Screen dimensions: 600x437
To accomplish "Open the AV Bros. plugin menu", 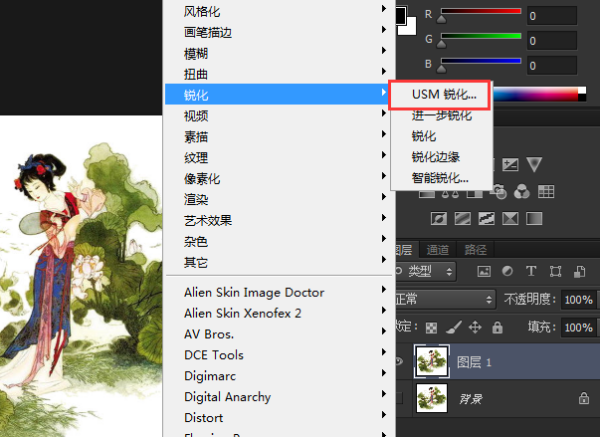I will point(280,334).
